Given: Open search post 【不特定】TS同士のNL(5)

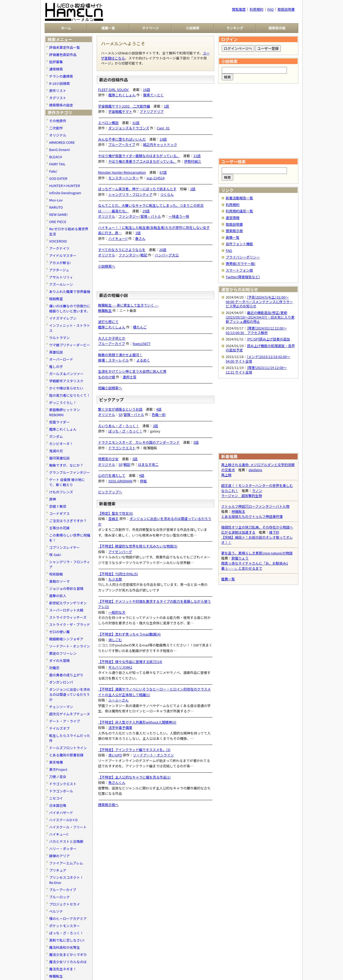Looking at the screenshot, I should click(118, 574).
